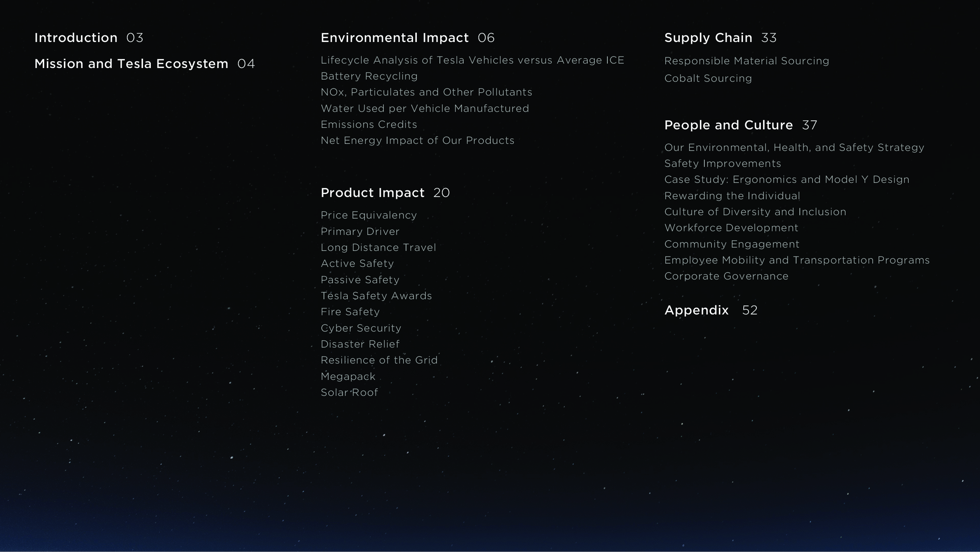Screen dimensions: 980x552
Task: Open Rewarding the Individual entry
Action: coord(732,196)
